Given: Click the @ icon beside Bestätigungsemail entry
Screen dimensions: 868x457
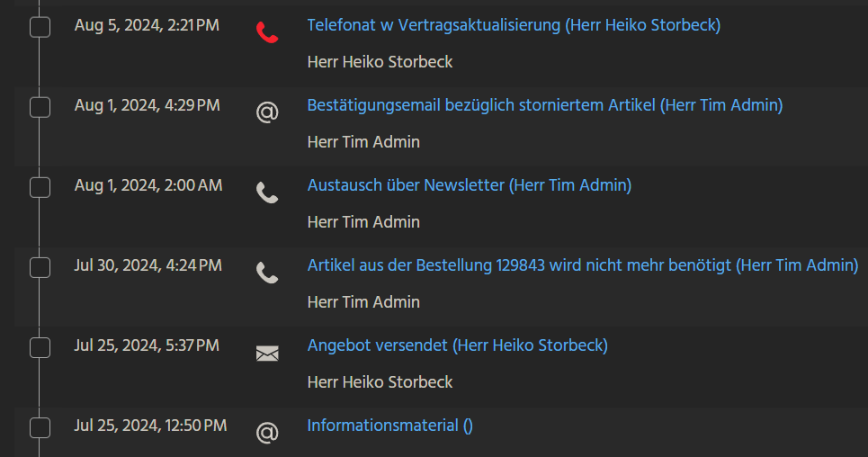Looking at the screenshot, I should tap(267, 112).
